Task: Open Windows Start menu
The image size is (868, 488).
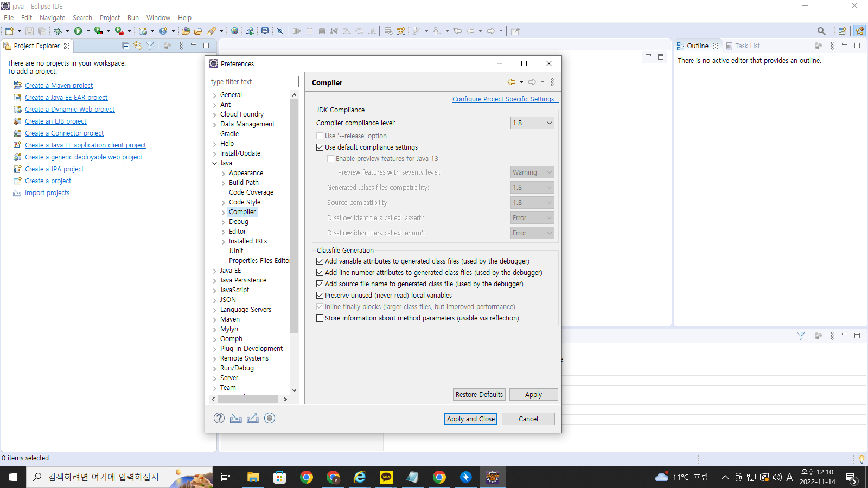Action: (x=13, y=477)
